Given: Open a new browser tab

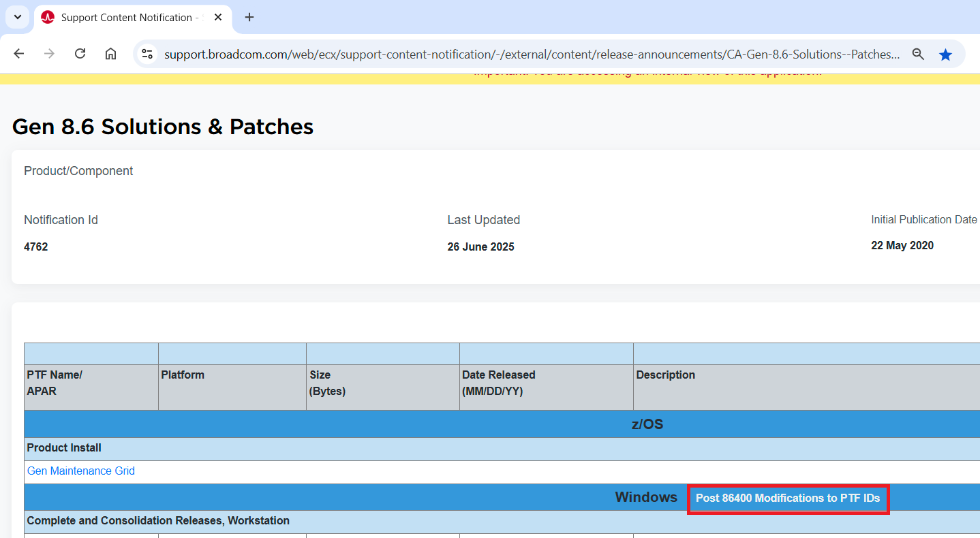Looking at the screenshot, I should [x=249, y=17].
